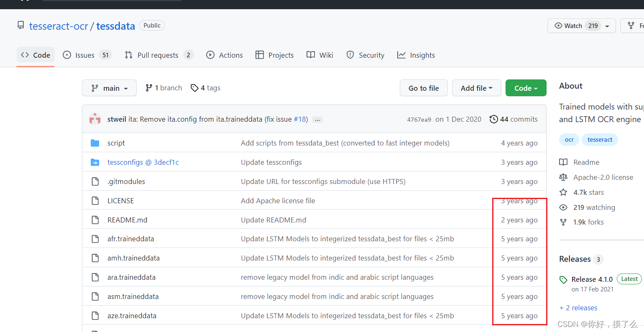Open the stweil author link
644x332 pixels.
117,119
